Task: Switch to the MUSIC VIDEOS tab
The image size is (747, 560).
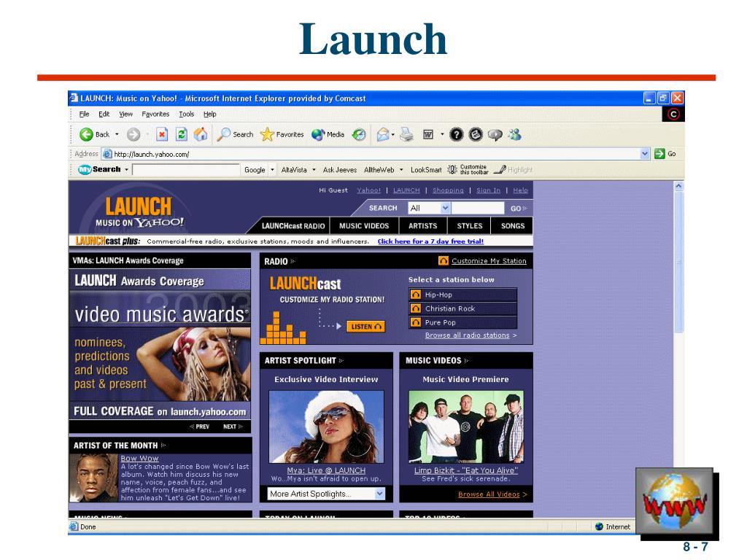Action: pyautogui.click(x=364, y=226)
